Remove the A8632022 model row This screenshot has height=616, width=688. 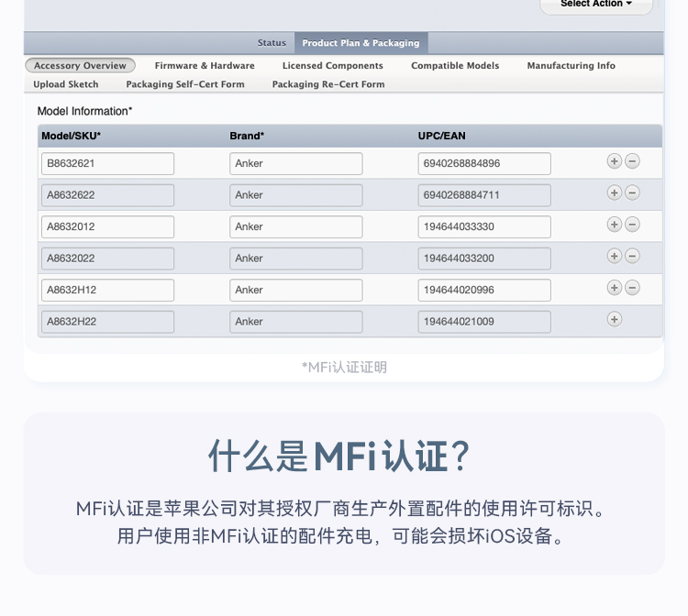pyautogui.click(x=632, y=256)
